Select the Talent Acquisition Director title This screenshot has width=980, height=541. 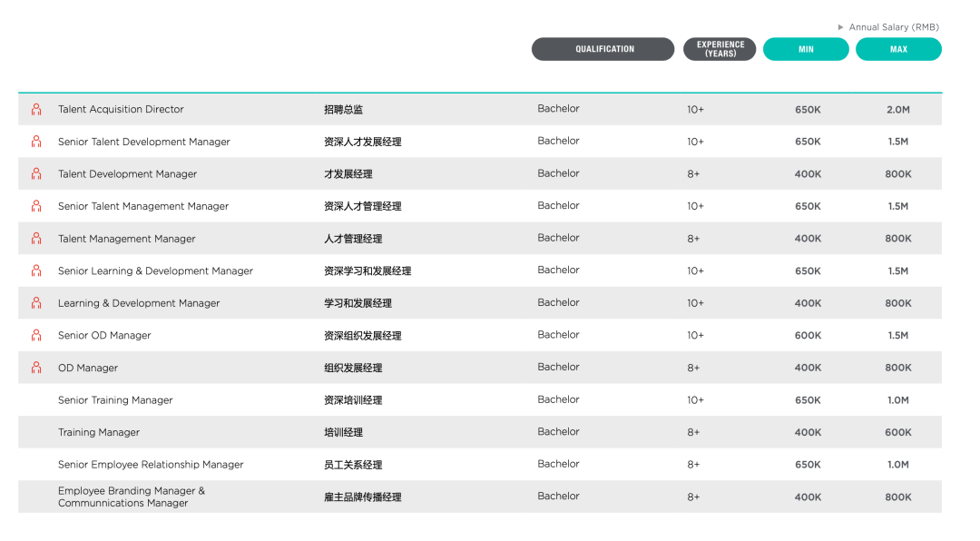[x=121, y=109]
